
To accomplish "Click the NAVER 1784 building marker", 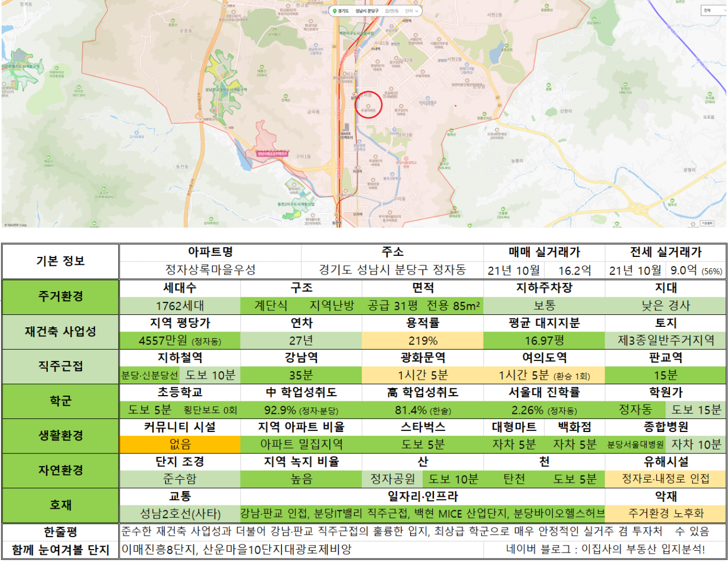I will 346,127.
